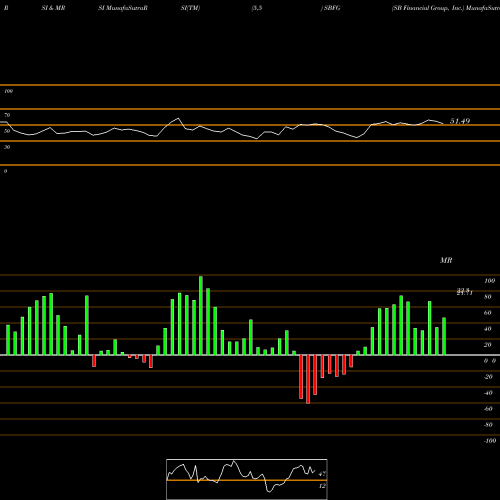
Task: Select the "SI MunafaSutraR" header label
Action: click(x=123, y=8)
